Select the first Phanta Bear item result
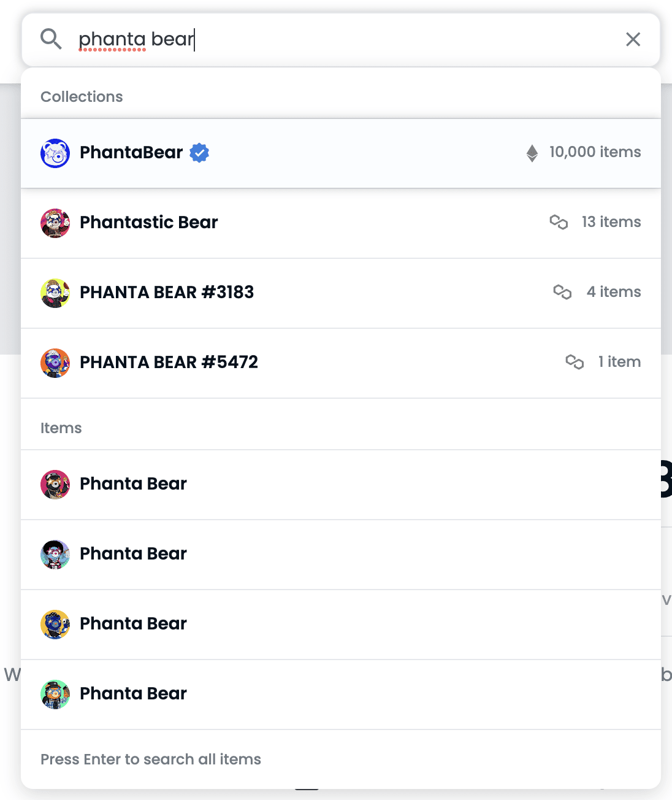The height and width of the screenshot is (800, 672). 341,485
